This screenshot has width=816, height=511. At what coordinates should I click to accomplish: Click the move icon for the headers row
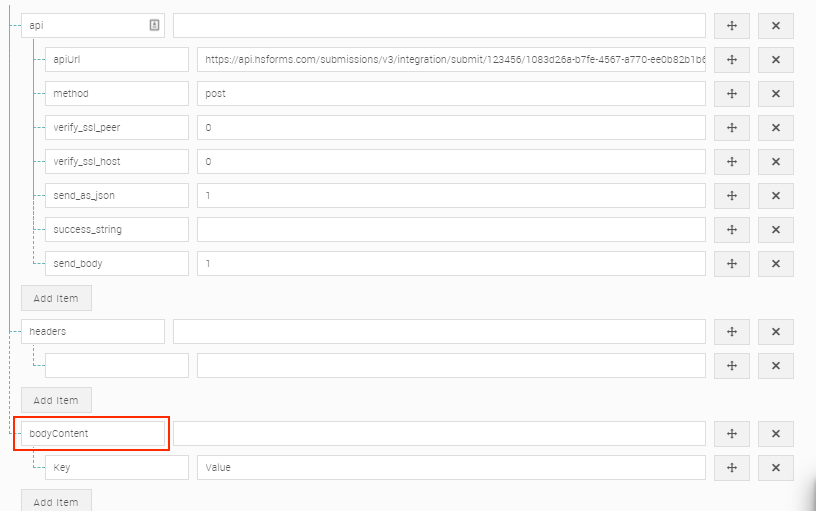(731, 332)
